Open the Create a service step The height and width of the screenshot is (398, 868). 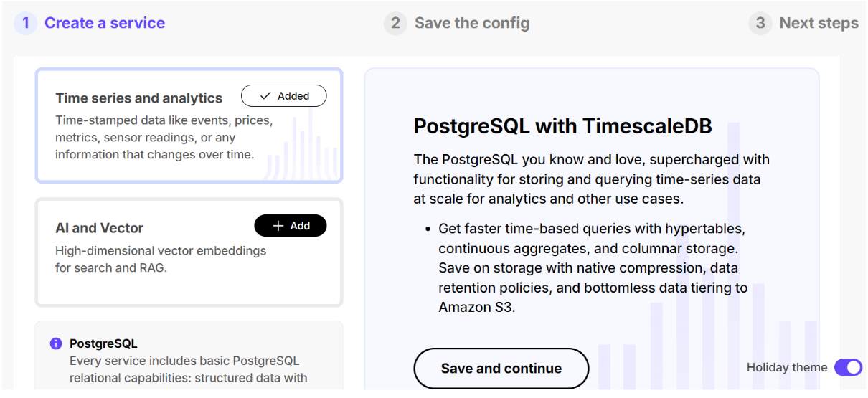pos(105,23)
